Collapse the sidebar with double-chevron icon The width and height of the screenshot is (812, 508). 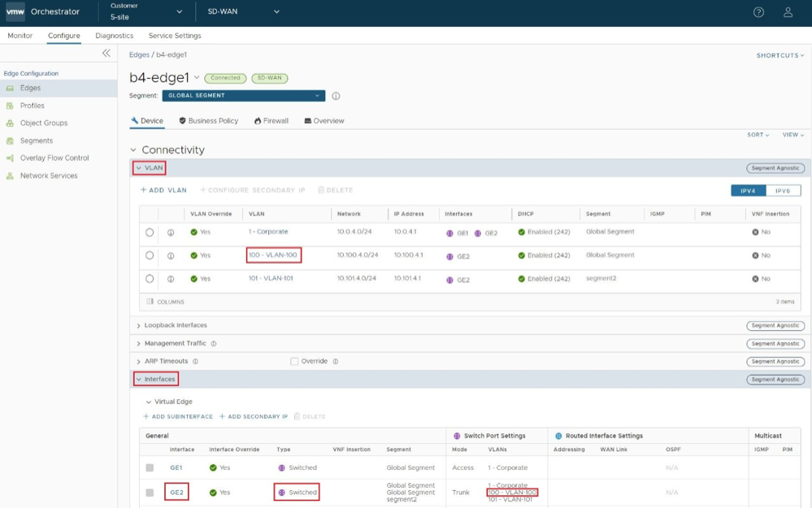[x=106, y=53]
